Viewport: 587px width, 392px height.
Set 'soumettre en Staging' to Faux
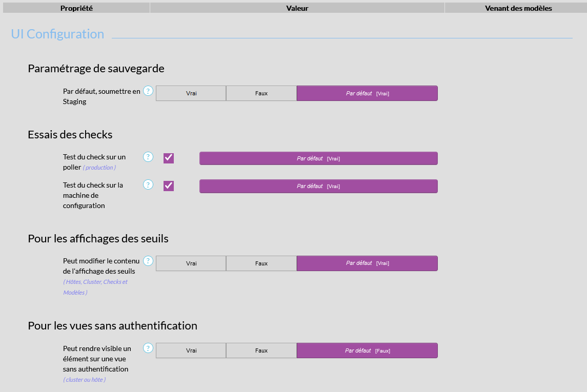[x=261, y=93]
